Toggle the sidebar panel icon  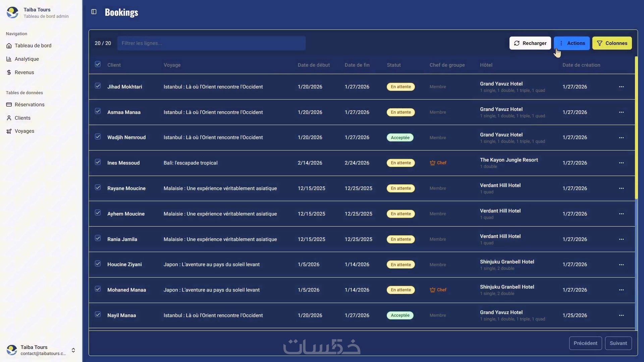[94, 12]
